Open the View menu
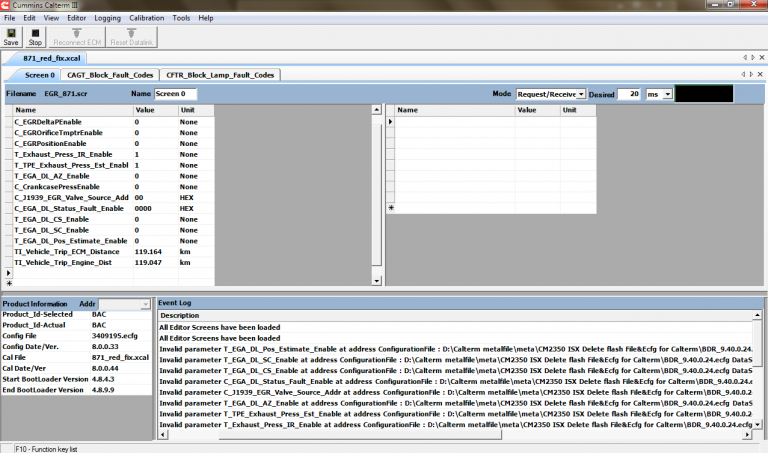The width and height of the screenshot is (768, 453). tap(51, 18)
